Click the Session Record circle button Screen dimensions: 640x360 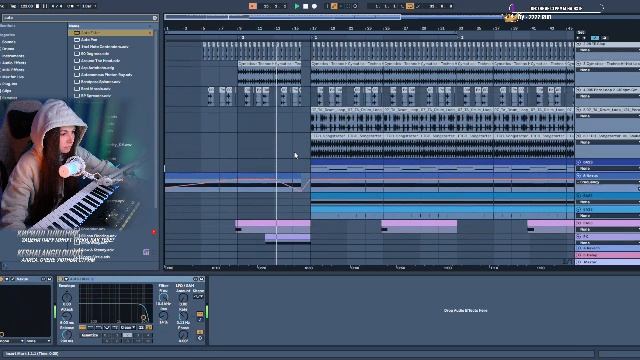click(x=355, y=6)
